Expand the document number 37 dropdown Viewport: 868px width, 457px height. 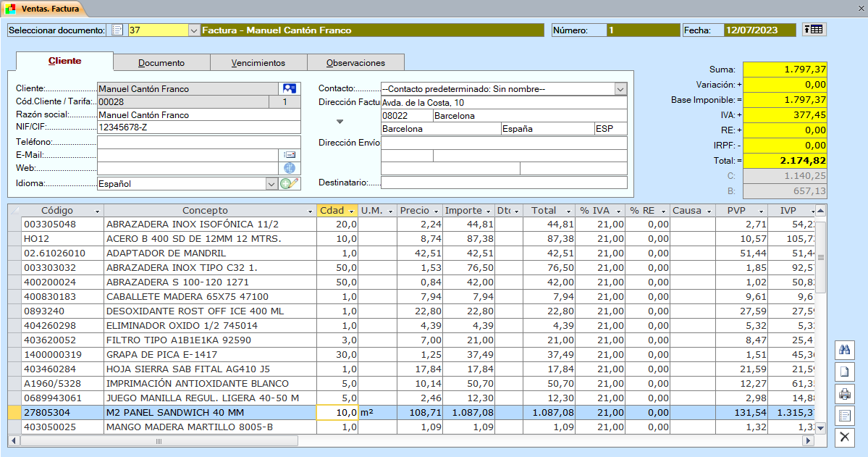[193, 30]
